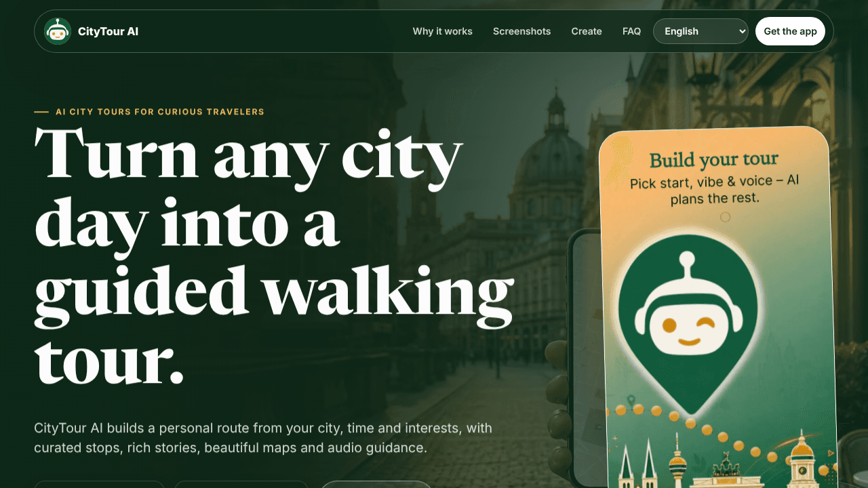868x488 pixels.
Task: Click the CityTour AI robot logo icon
Action: (58, 31)
